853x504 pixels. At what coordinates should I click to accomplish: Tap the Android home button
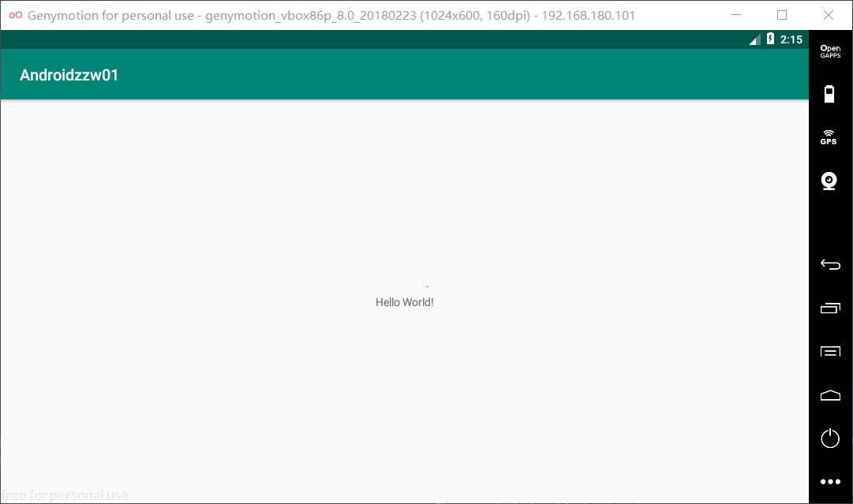tap(830, 395)
